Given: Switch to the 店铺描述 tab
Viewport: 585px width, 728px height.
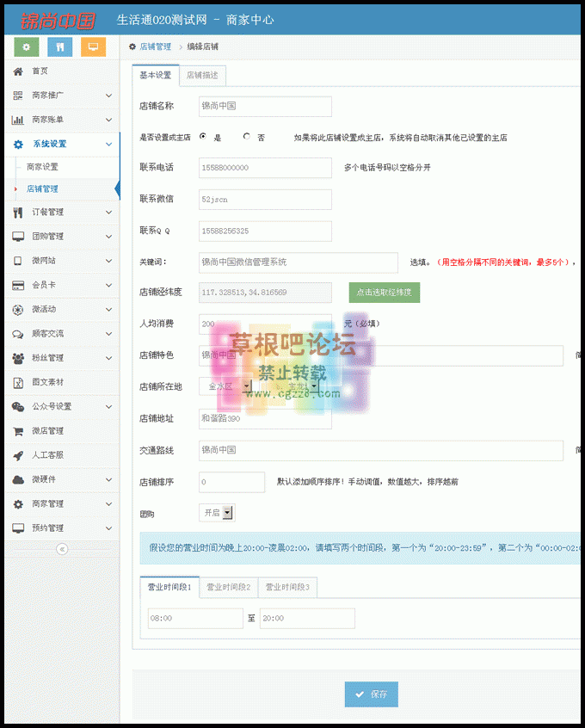Looking at the screenshot, I should [x=202, y=75].
